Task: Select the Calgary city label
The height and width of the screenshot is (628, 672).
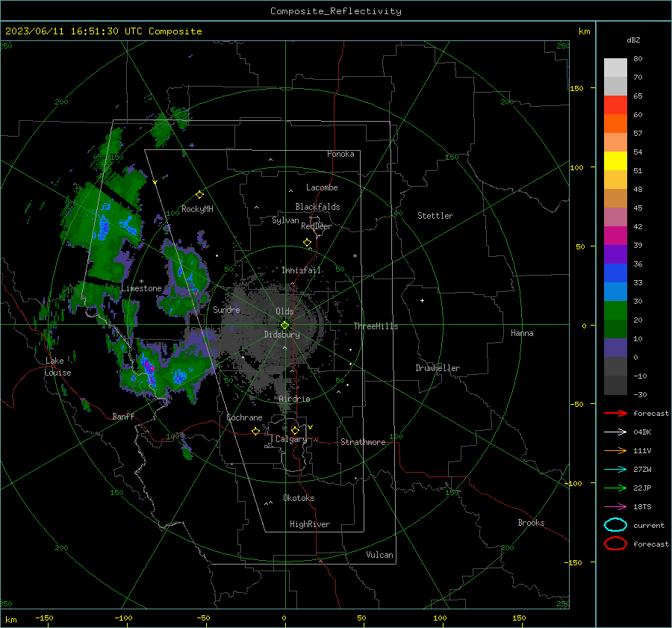Action: pyautogui.click(x=291, y=439)
